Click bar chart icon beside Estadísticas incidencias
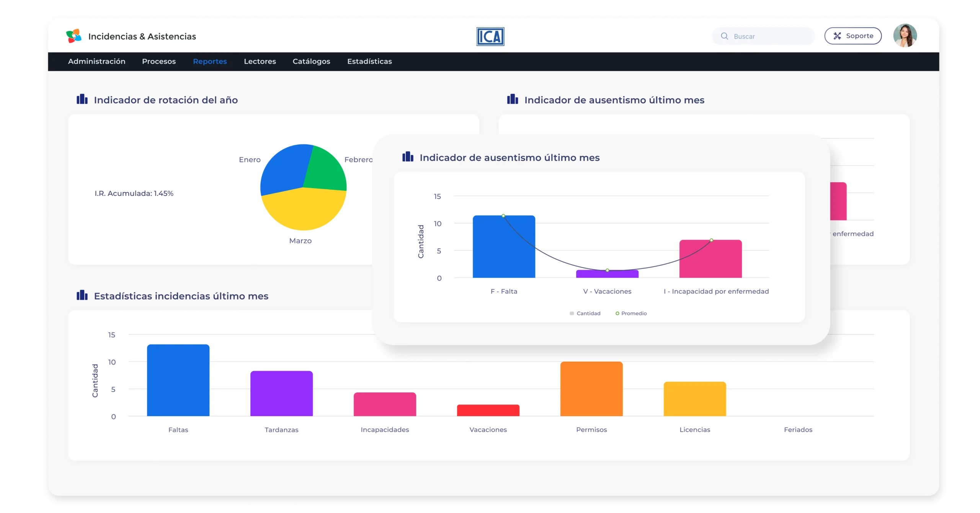Screen dimensions: 980x513 pyautogui.click(x=82, y=296)
